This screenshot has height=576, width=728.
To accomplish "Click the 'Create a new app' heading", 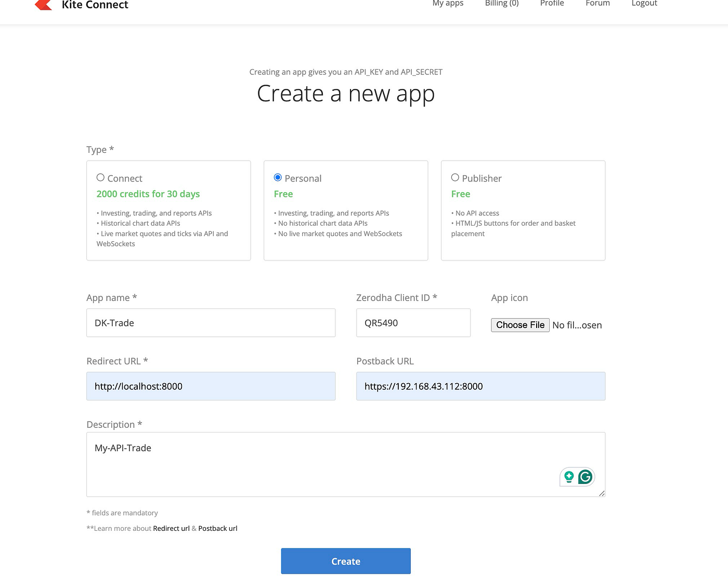I will (x=346, y=94).
